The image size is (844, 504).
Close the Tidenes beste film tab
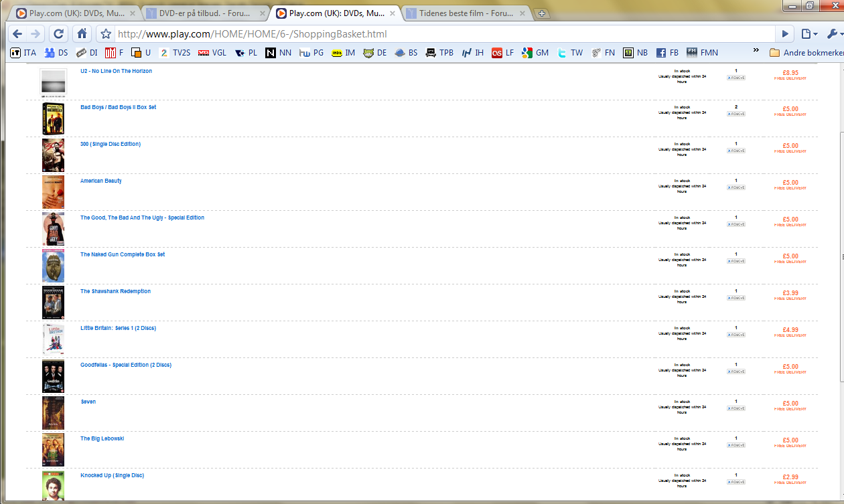[522, 13]
